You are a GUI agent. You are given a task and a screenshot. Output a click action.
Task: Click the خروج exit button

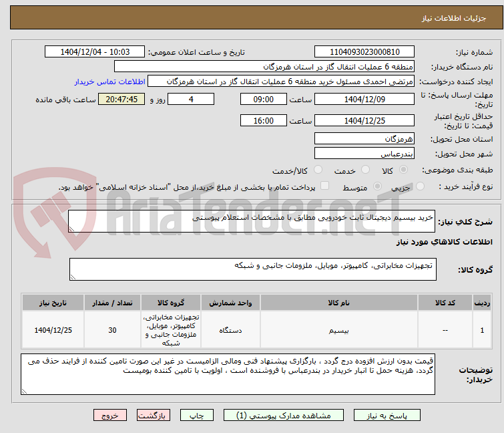(x=110, y=416)
